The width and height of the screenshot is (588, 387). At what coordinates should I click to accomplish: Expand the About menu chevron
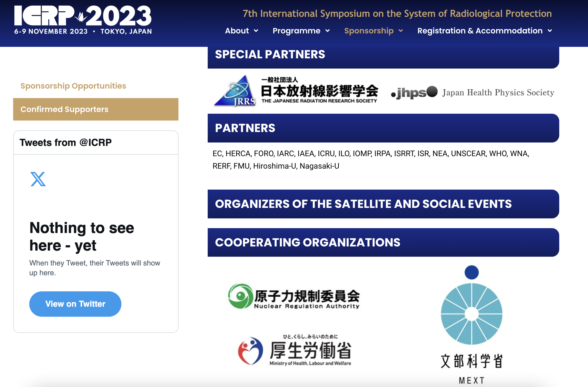click(256, 31)
